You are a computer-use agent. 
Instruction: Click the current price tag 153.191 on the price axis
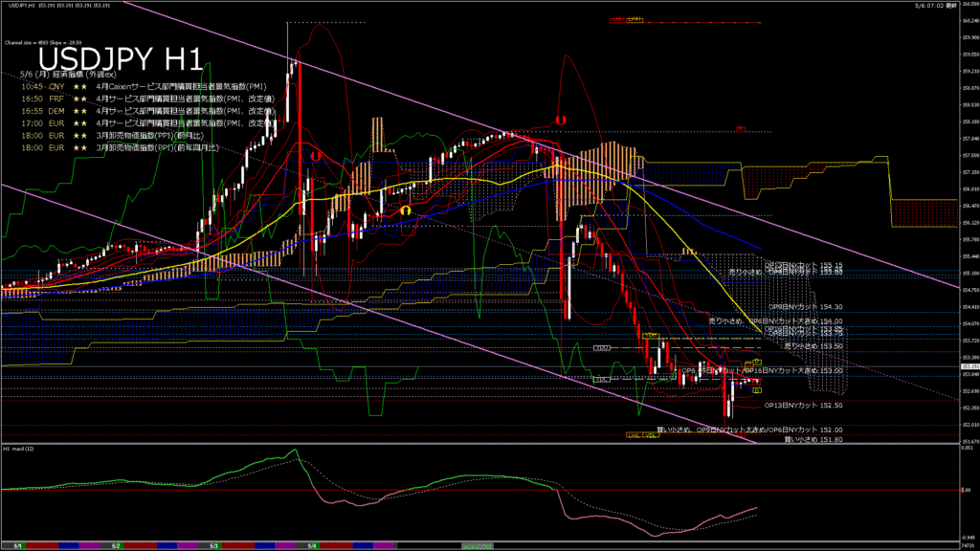tap(969, 366)
